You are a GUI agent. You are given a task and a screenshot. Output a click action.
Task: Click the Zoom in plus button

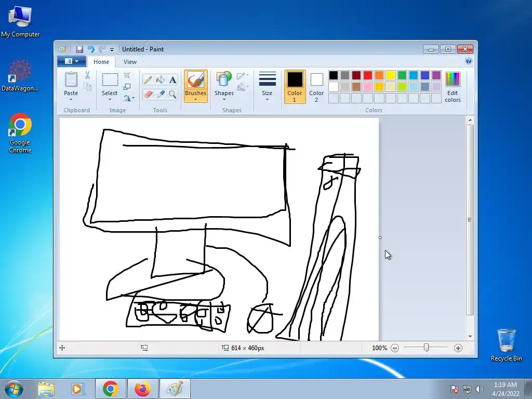458,348
